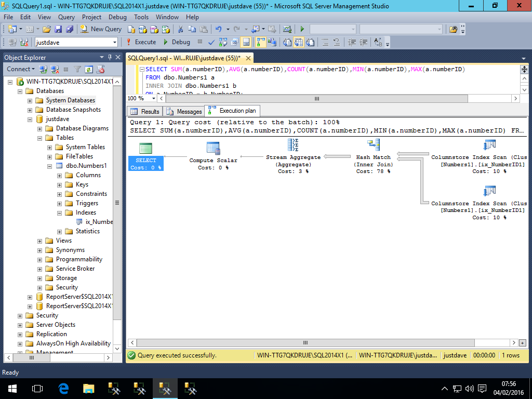
Task: Click the Compute Scalar operator icon
Action: (213, 148)
